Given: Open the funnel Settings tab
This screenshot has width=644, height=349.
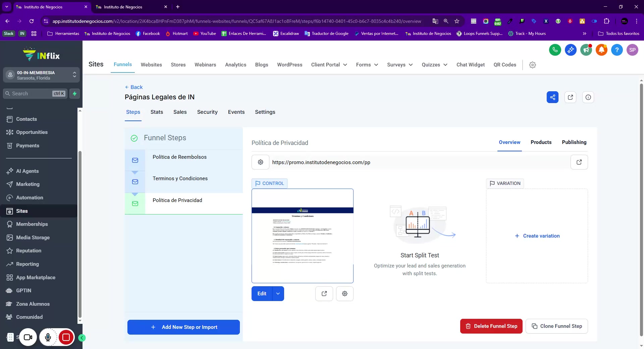Looking at the screenshot, I should 265,112.
